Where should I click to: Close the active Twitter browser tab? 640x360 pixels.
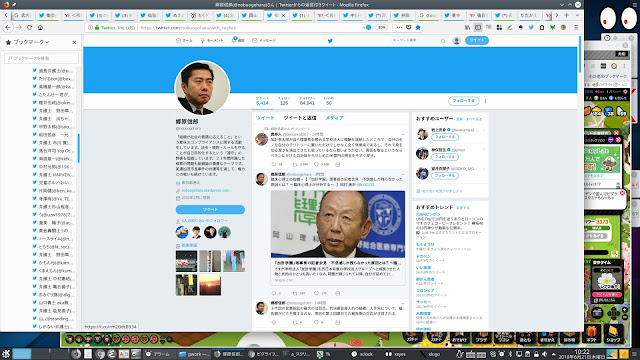tap(284, 15)
